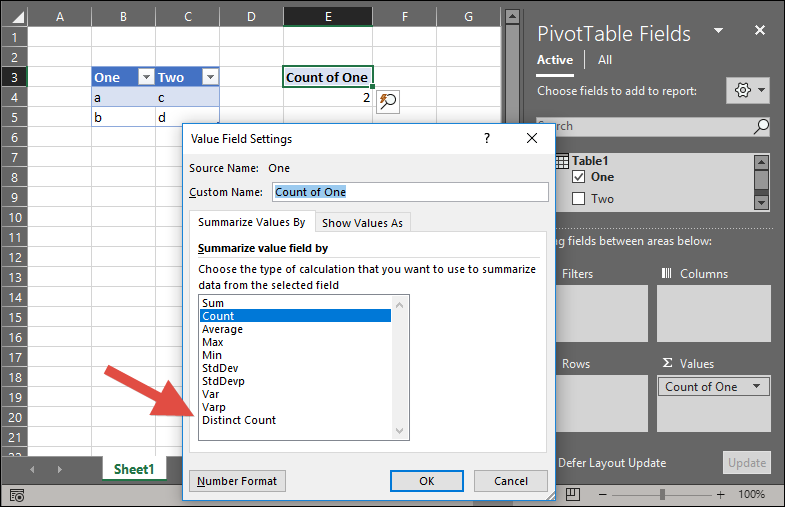Click the quick analysis icon beside cell E4

click(387, 100)
